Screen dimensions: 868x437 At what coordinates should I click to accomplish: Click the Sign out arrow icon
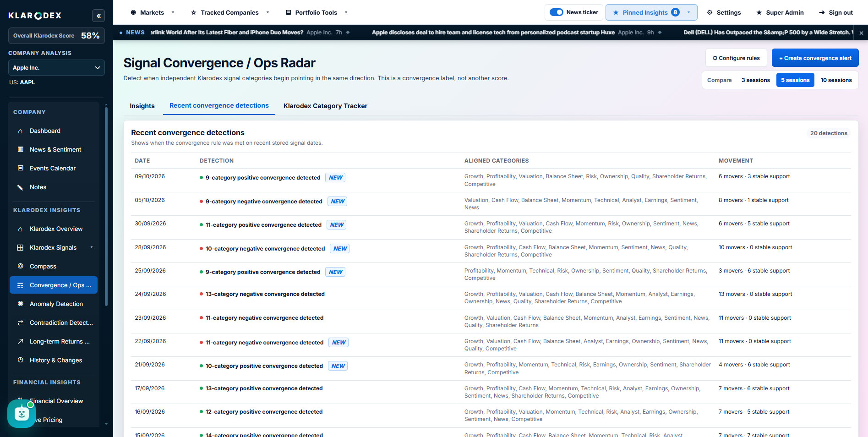tap(822, 12)
